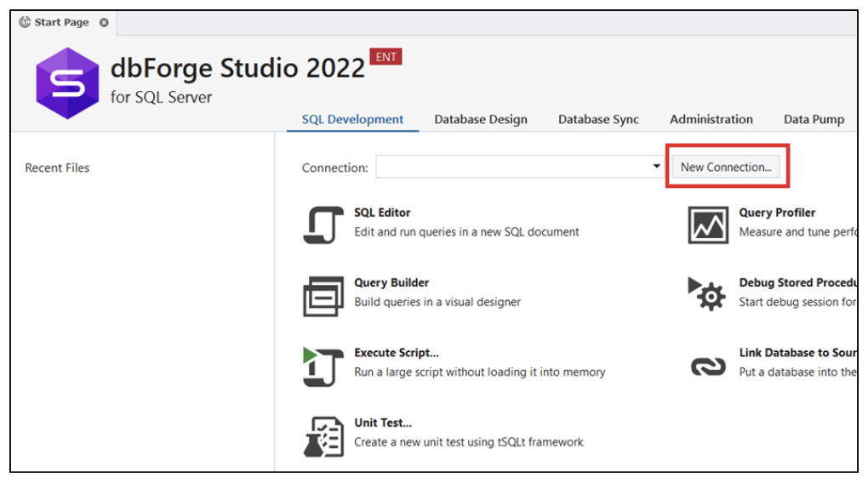The height and width of the screenshot is (483, 868).
Task: Click the dbForge Studio purple logo
Action: [67, 83]
